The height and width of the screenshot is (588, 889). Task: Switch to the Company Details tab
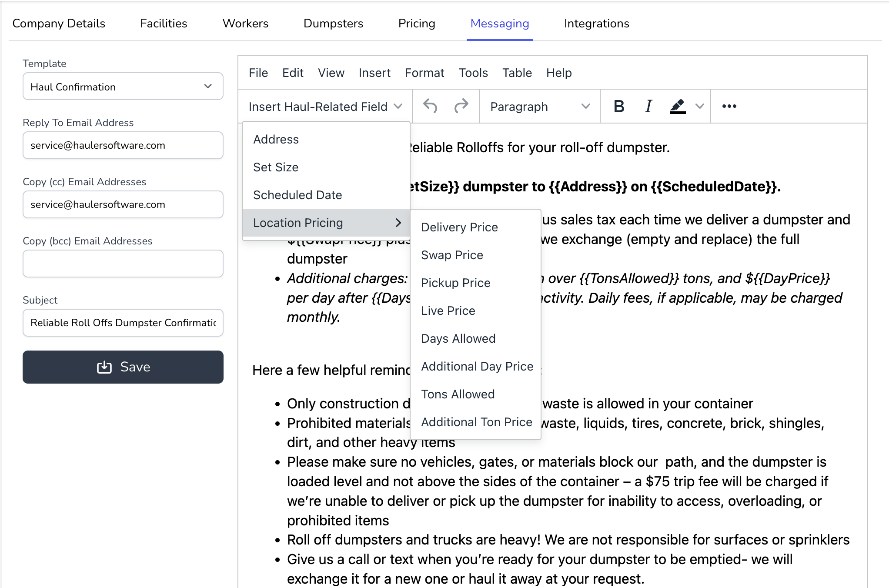pos(59,23)
